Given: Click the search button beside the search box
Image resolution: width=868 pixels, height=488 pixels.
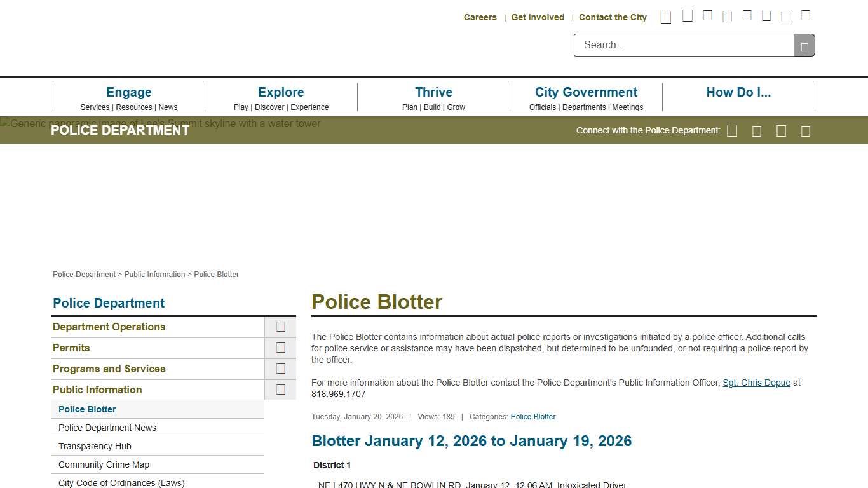Looking at the screenshot, I should point(804,45).
